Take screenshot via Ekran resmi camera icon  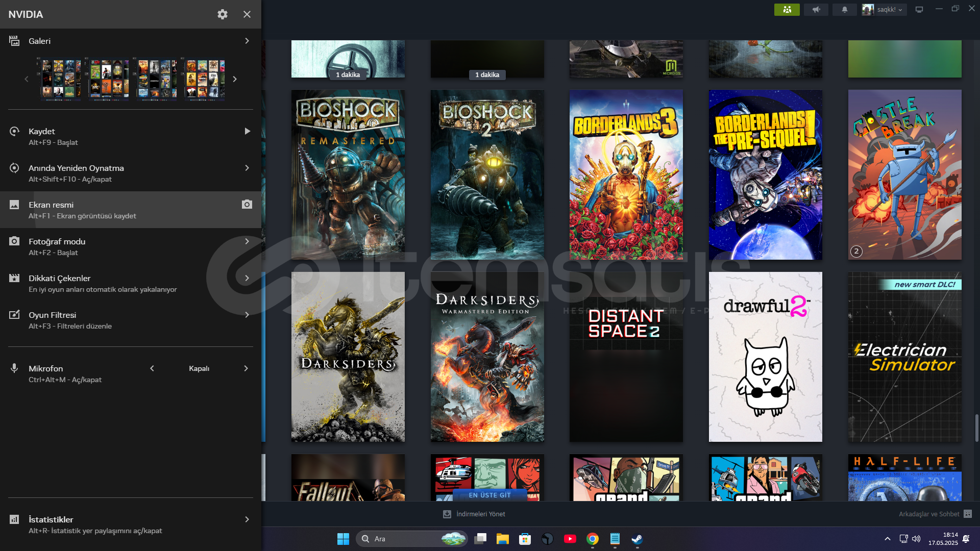tap(247, 205)
